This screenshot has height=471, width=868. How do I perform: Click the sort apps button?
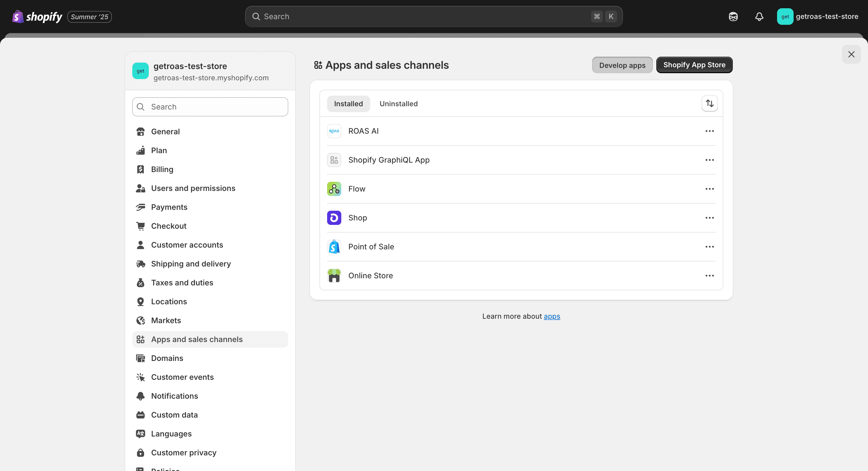(710, 103)
